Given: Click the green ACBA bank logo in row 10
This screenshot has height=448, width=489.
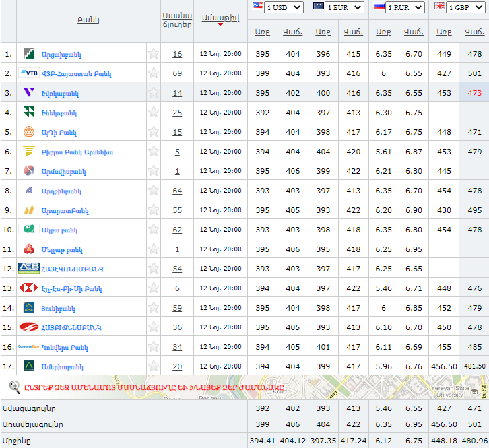Looking at the screenshot, I should tap(29, 229).
